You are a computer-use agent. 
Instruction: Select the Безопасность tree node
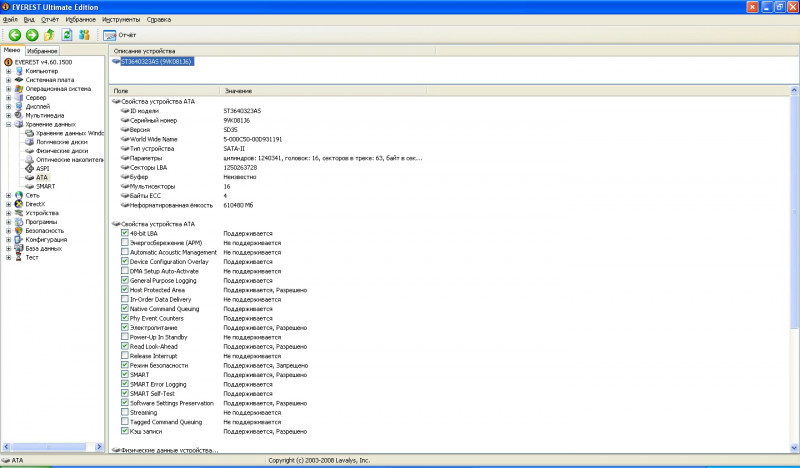[45, 231]
